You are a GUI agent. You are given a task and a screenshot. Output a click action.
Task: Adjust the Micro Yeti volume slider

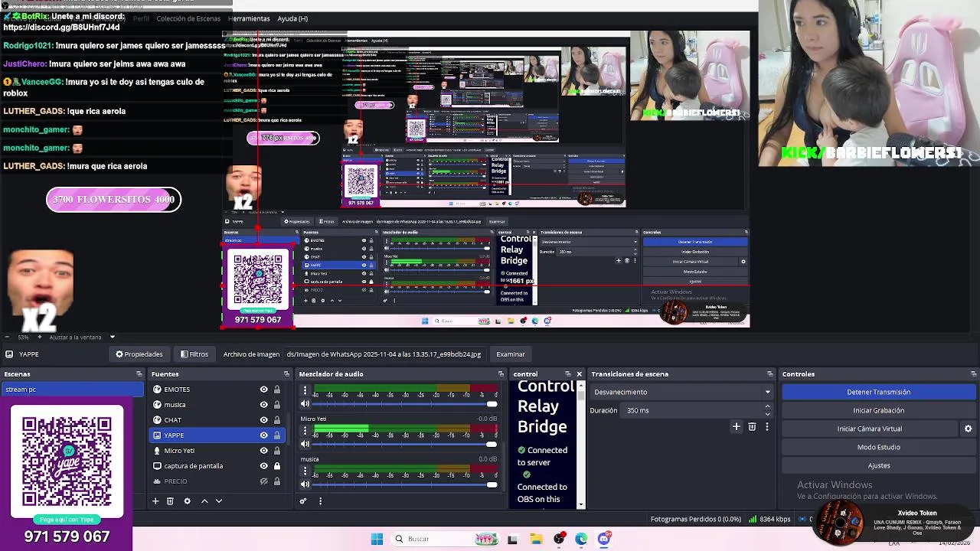pos(404,444)
